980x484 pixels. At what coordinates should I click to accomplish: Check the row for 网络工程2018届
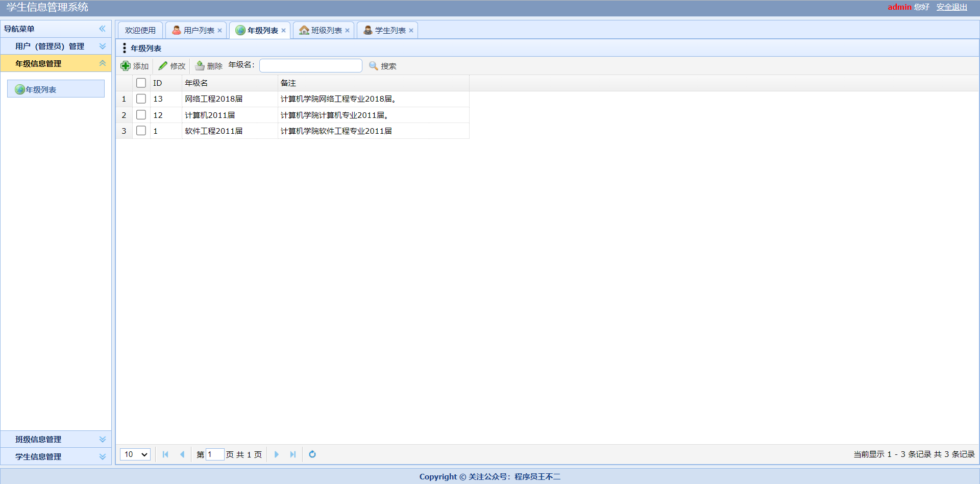coord(141,99)
